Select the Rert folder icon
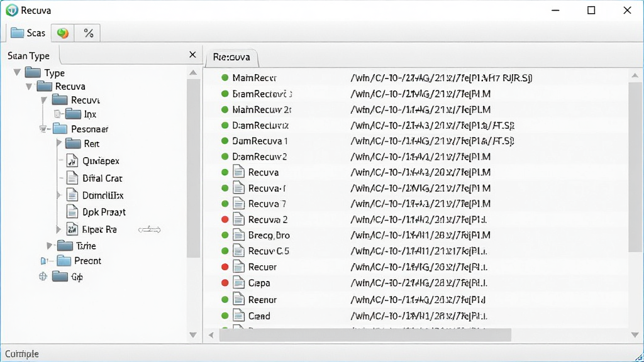The width and height of the screenshot is (644, 362). (x=73, y=143)
